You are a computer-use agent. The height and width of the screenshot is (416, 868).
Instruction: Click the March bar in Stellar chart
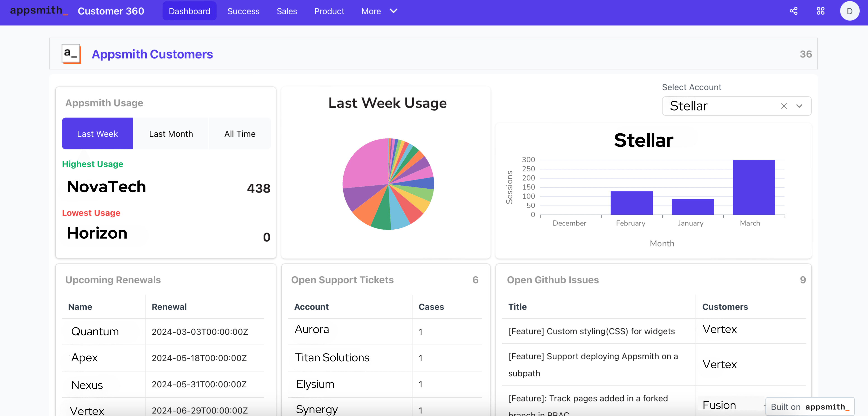coord(753,187)
